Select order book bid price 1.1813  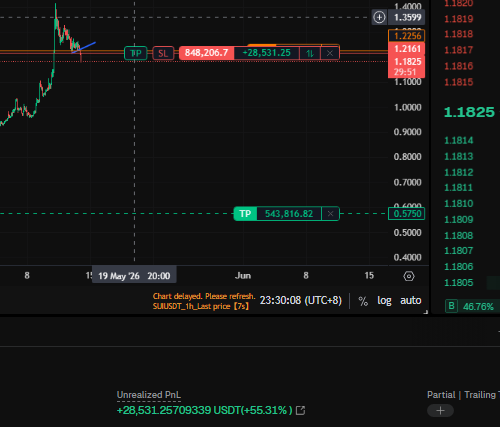click(459, 156)
